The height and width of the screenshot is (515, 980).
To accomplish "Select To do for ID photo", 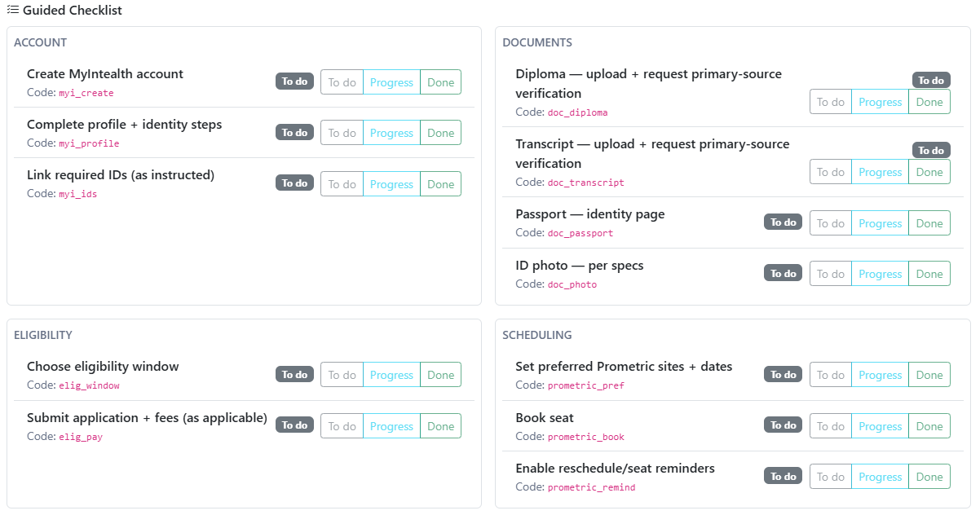I will 831,274.
